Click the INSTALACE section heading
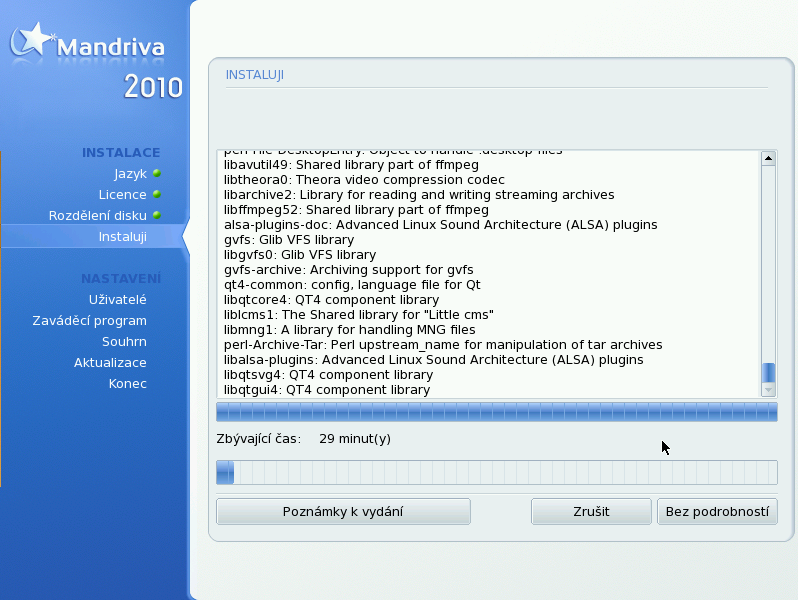The height and width of the screenshot is (600, 798). pyautogui.click(x=121, y=153)
